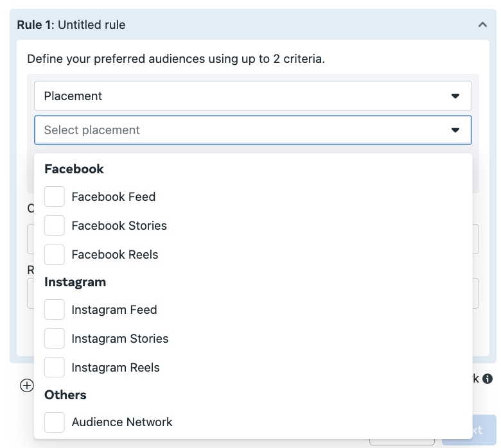Click the Others group heading

(66, 395)
